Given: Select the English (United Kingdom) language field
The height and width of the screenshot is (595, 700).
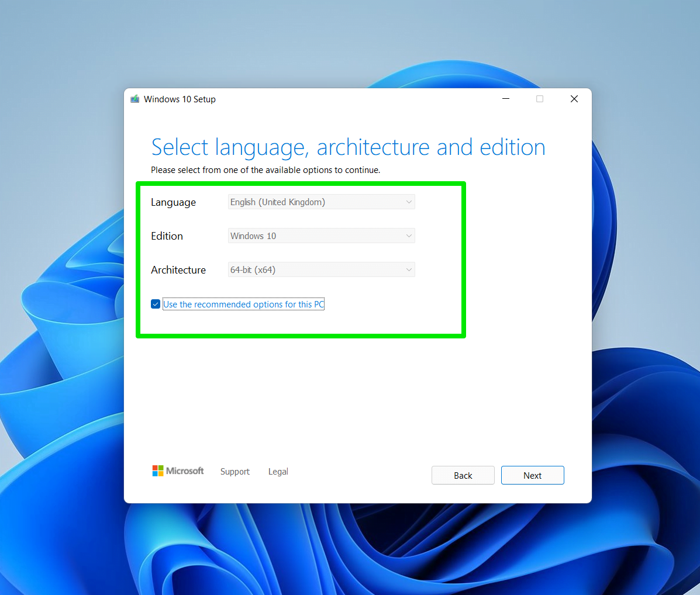Looking at the screenshot, I should point(316,202).
